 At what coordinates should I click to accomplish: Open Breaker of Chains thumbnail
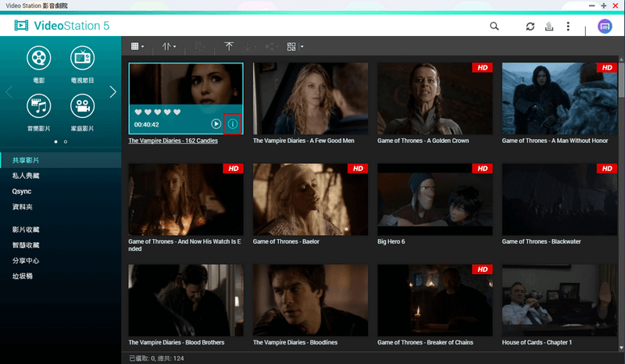tap(435, 300)
